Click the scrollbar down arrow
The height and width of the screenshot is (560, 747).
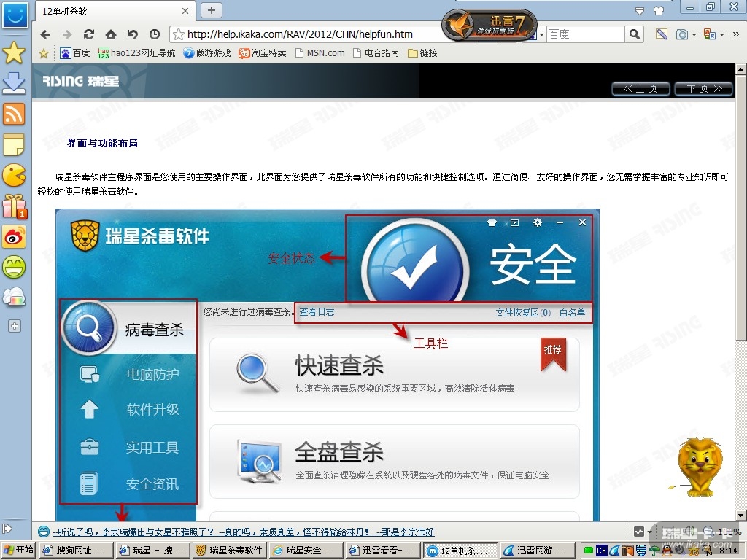740,516
